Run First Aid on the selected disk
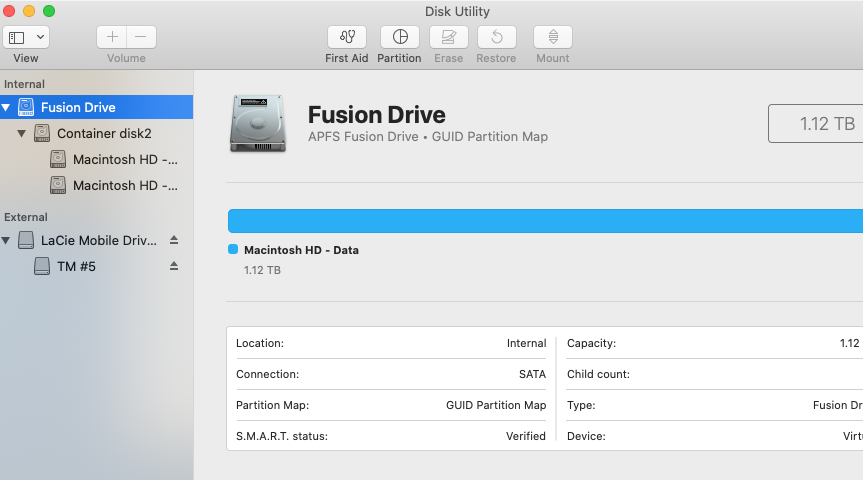The image size is (863, 480). 347,37
